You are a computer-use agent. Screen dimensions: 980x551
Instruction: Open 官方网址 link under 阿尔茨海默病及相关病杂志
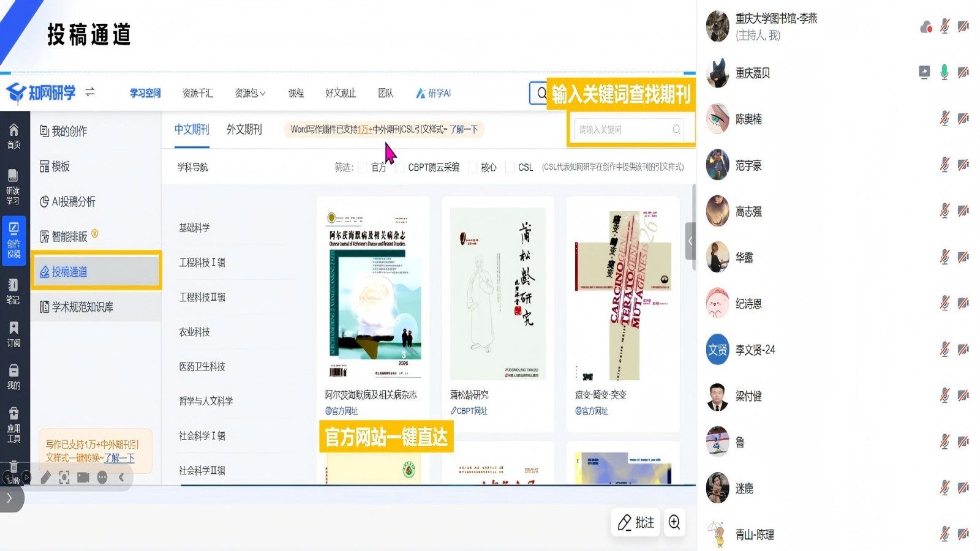pyautogui.click(x=341, y=411)
